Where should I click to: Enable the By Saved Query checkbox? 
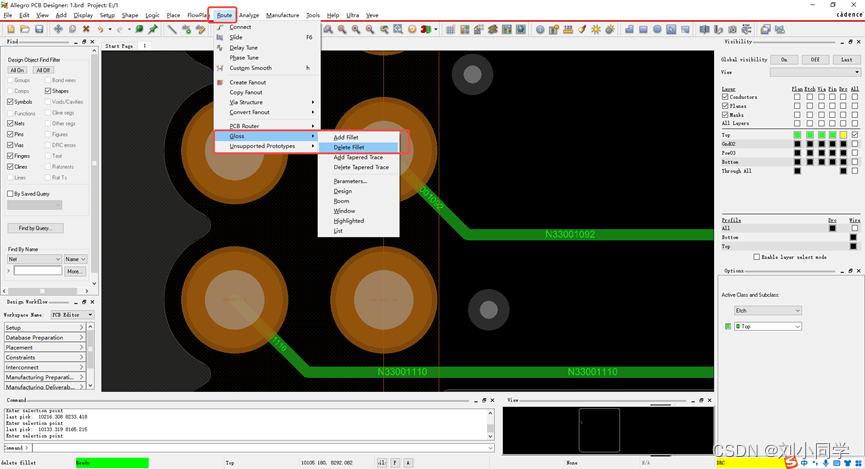coord(11,193)
